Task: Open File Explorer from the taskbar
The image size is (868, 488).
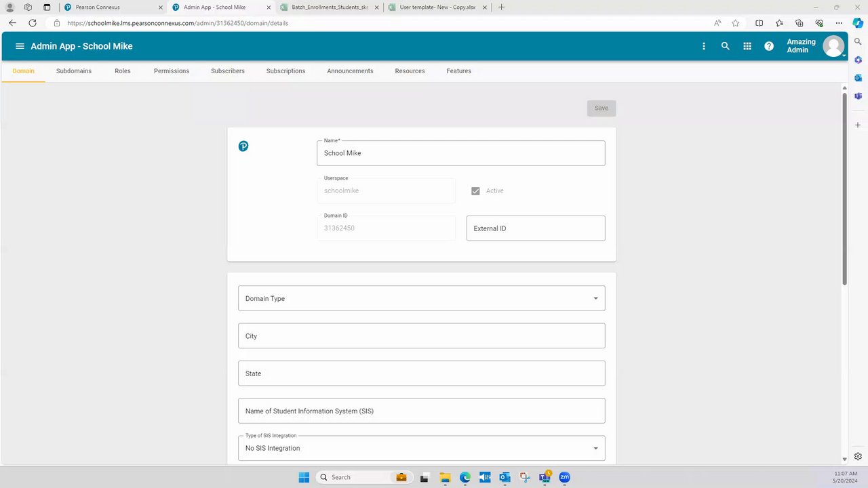Action: pyautogui.click(x=445, y=477)
